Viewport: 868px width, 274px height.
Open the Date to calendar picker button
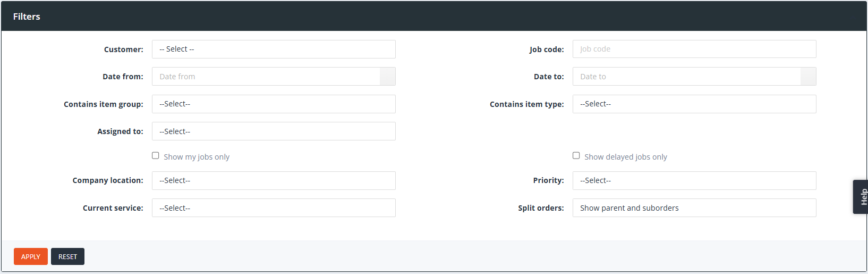(x=808, y=77)
